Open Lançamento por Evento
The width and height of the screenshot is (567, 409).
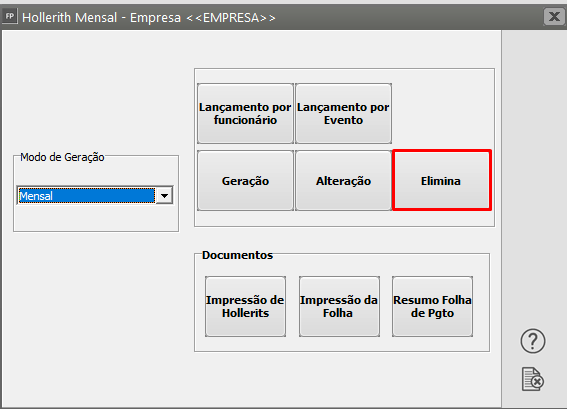point(343,114)
